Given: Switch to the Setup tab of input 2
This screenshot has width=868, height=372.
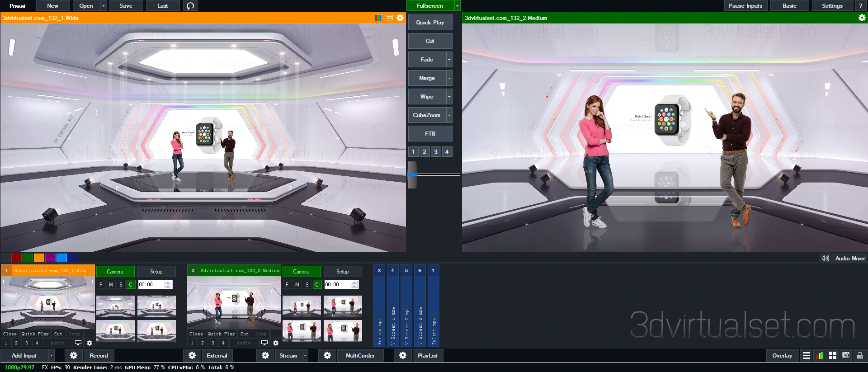Looking at the screenshot, I should 343,272.
